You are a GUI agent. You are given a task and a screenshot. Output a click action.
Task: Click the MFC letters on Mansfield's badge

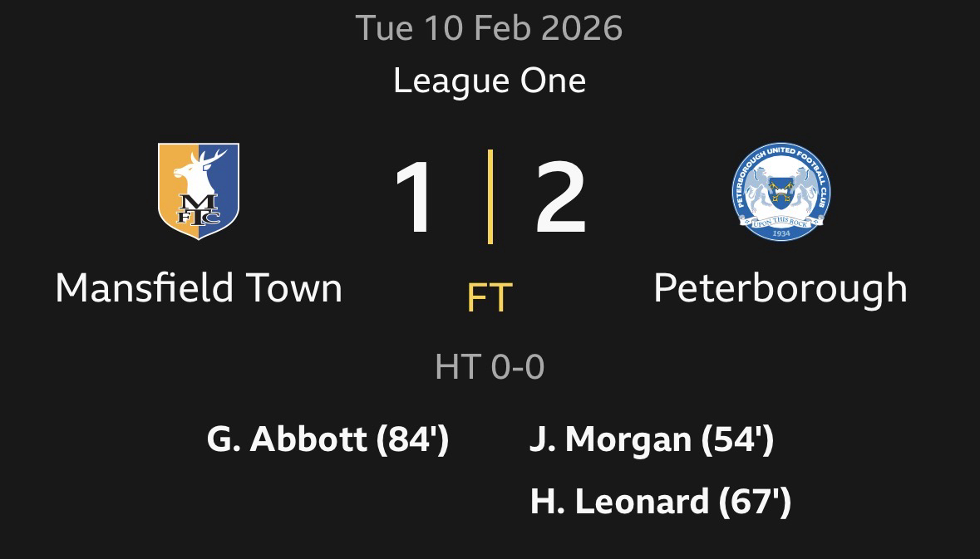[x=199, y=210]
